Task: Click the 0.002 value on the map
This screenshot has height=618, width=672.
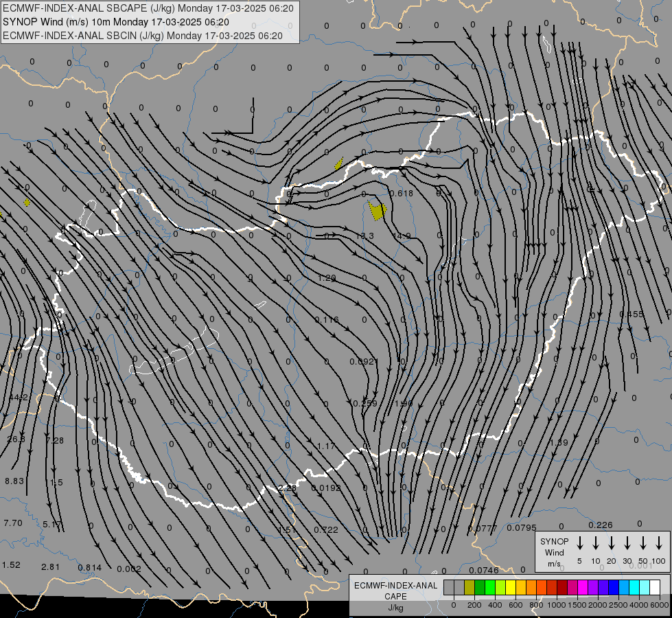Action: [129, 569]
